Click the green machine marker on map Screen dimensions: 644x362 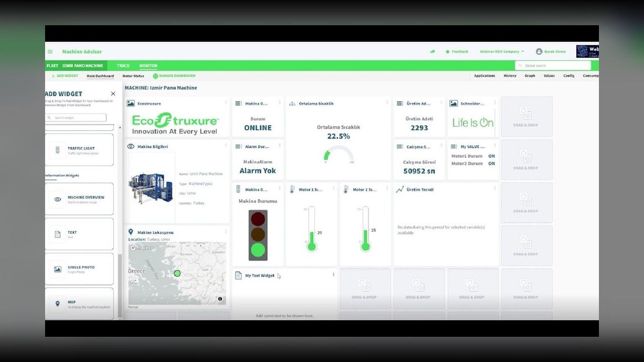click(177, 274)
